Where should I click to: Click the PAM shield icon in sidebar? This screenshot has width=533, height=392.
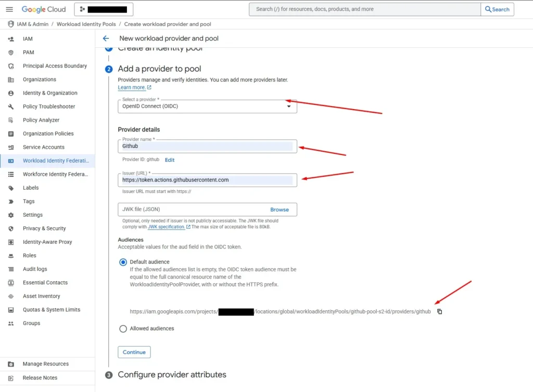pyautogui.click(x=11, y=53)
